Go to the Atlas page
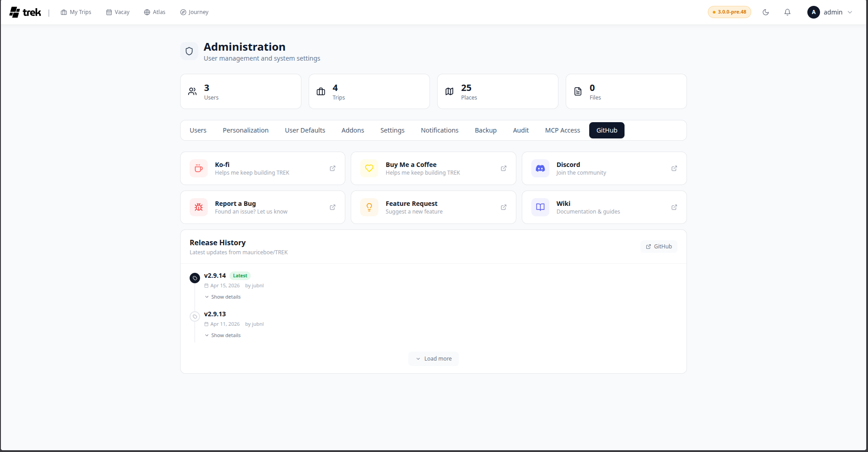This screenshot has height=452, width=868. click(x=155, y=12)
